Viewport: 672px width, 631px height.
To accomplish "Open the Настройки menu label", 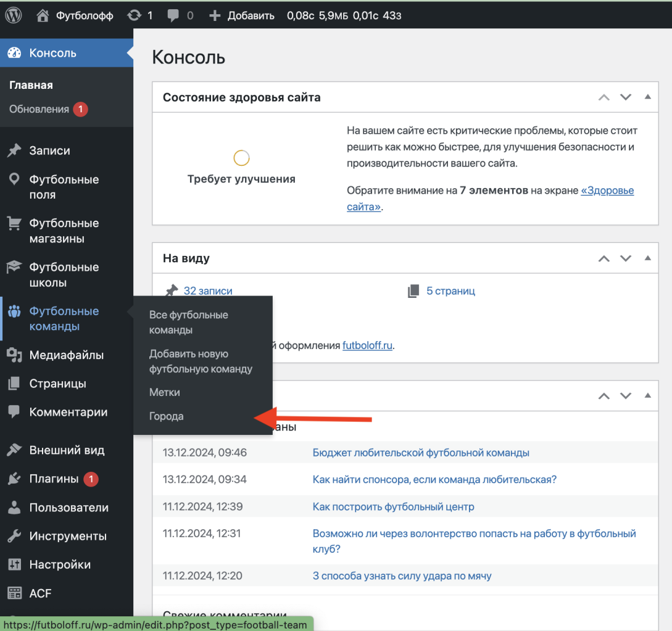I will pos(60,564).
